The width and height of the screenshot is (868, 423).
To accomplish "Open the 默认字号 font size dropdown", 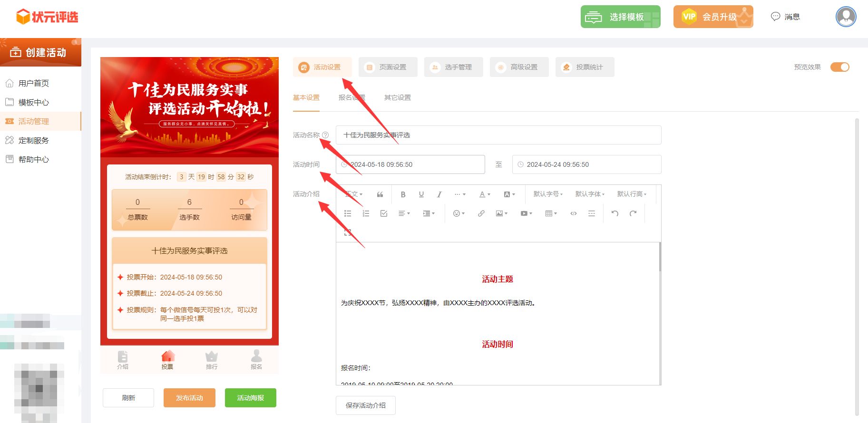I will click(548, 194).
